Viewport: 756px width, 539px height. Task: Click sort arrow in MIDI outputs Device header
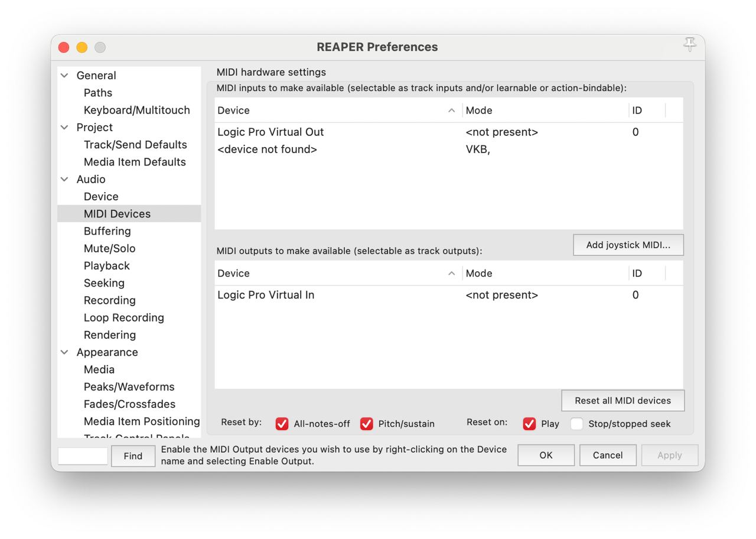click(451, 274)
